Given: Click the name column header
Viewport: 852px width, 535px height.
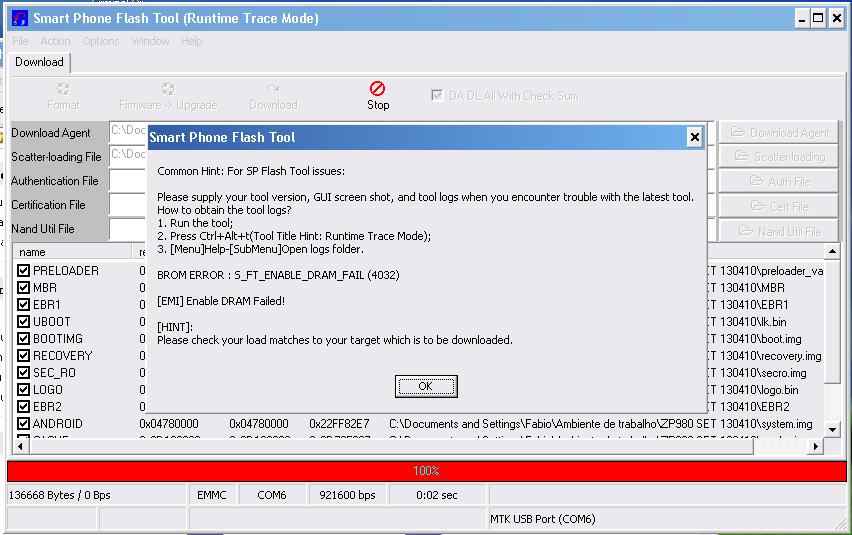Looking at the screenshot, I should pyautogui.click(x=72, y=252).
